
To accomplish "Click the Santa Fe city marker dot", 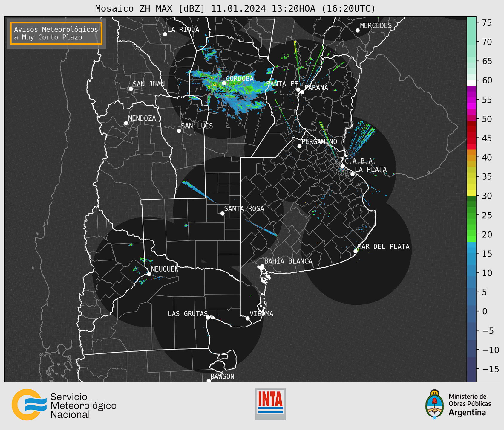I will point(298,89).
